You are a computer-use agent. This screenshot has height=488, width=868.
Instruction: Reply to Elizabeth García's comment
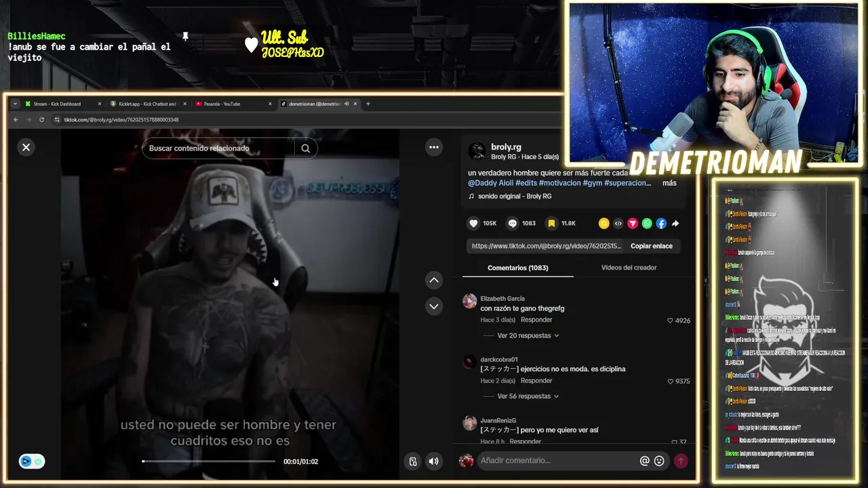[536, 320]
